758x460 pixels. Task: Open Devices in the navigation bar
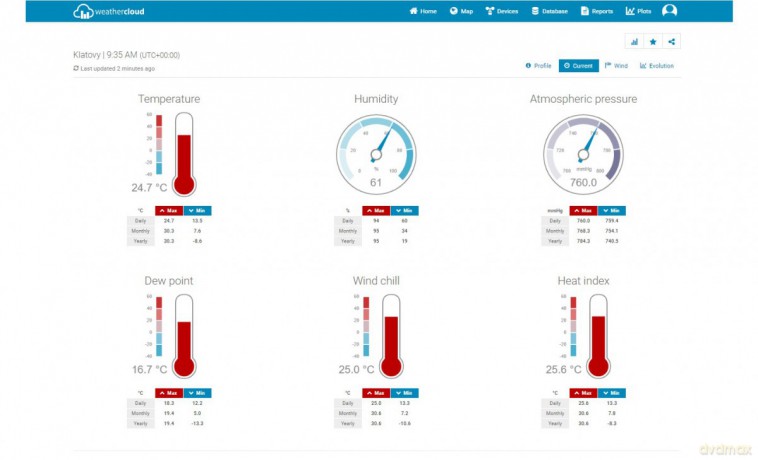[x=502, y=11]
